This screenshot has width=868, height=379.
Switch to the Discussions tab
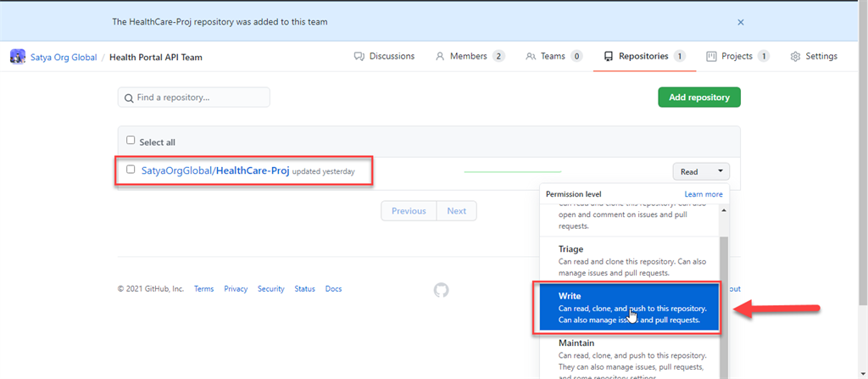tap(384, 56)
